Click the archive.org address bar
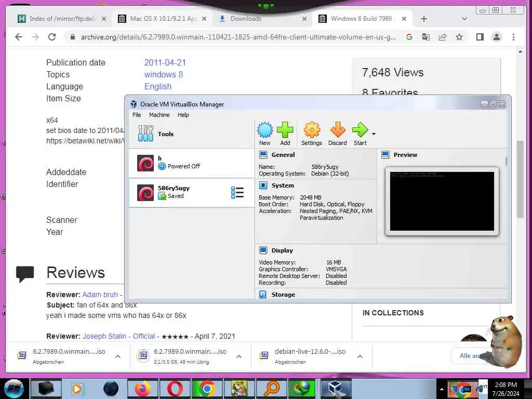 point(237,37)
